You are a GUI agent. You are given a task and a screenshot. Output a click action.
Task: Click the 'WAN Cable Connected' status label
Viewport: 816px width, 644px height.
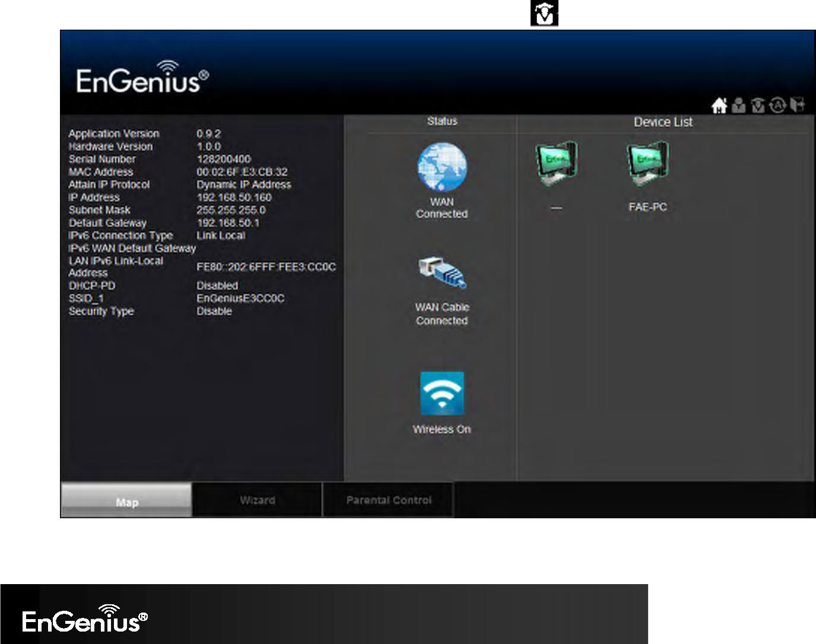point(442,314)
